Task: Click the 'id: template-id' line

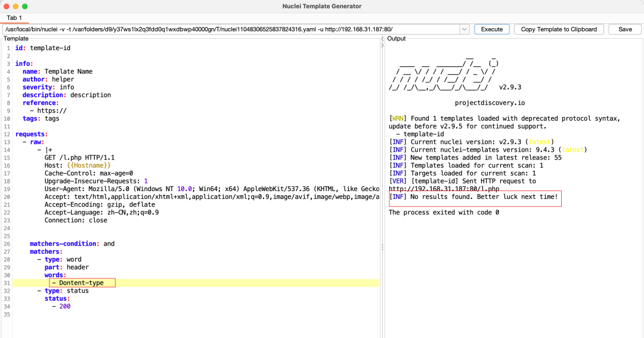Action: (43, 48)
